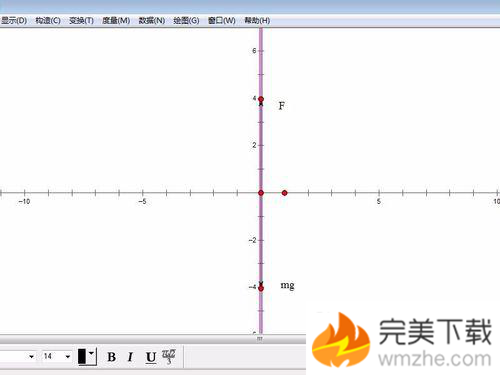500x375 pixels.
Task: Open the text color dropdown arrow
Action: point(92,353)
